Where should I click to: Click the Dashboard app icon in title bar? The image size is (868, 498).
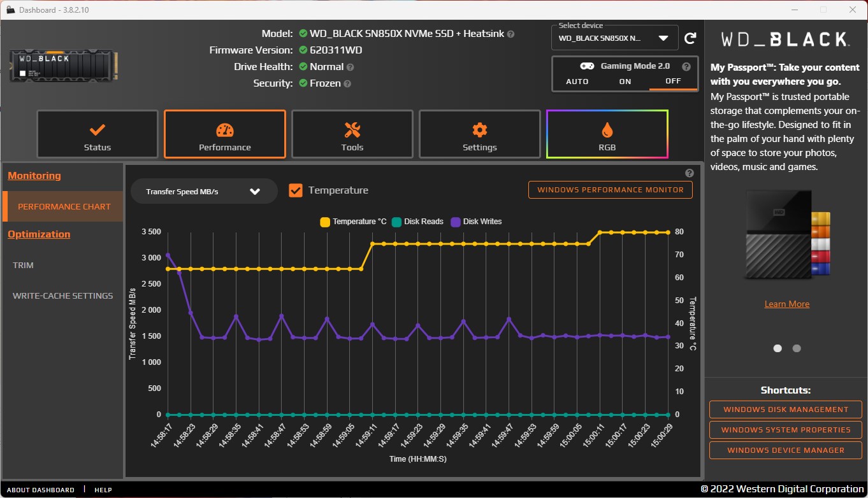10,10
